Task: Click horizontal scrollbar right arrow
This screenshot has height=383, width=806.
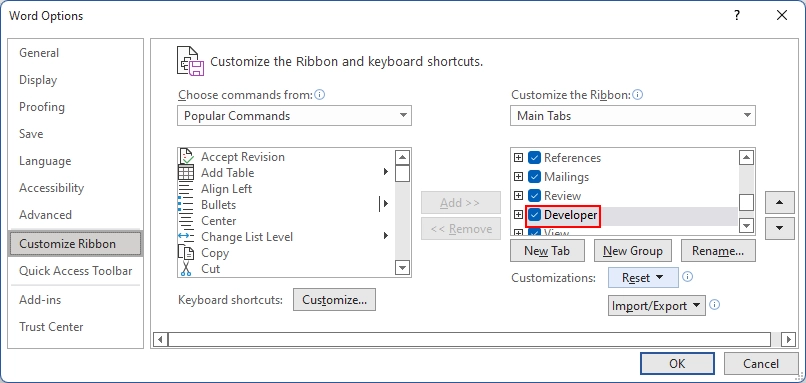Action: point(789,339)
